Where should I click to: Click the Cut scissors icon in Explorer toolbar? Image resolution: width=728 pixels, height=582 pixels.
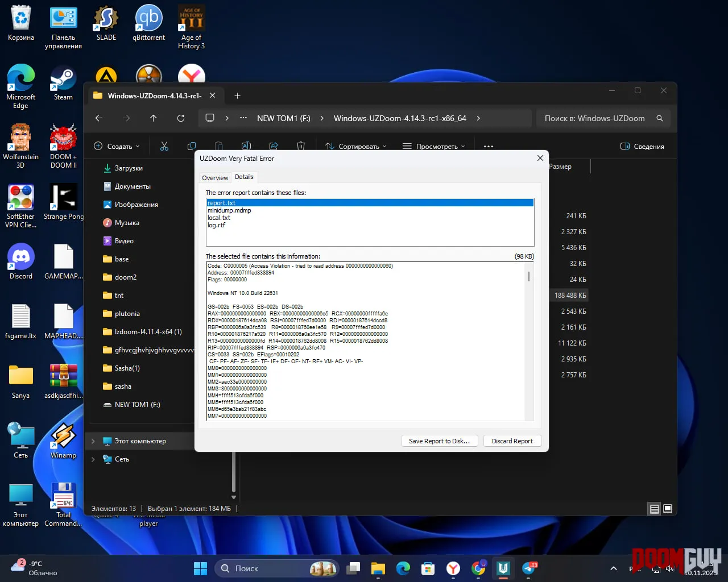coord(164,146)
